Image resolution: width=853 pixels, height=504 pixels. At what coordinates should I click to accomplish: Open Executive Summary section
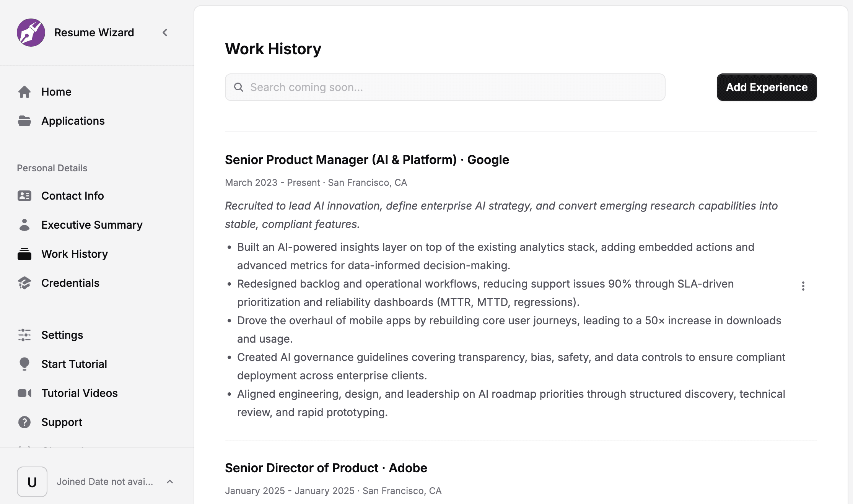point(92,225)
